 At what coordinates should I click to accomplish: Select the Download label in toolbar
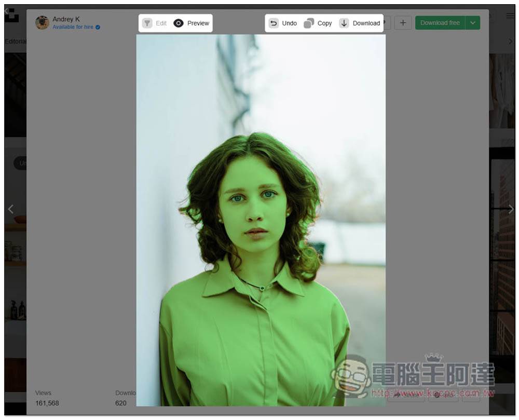[366, 23]
